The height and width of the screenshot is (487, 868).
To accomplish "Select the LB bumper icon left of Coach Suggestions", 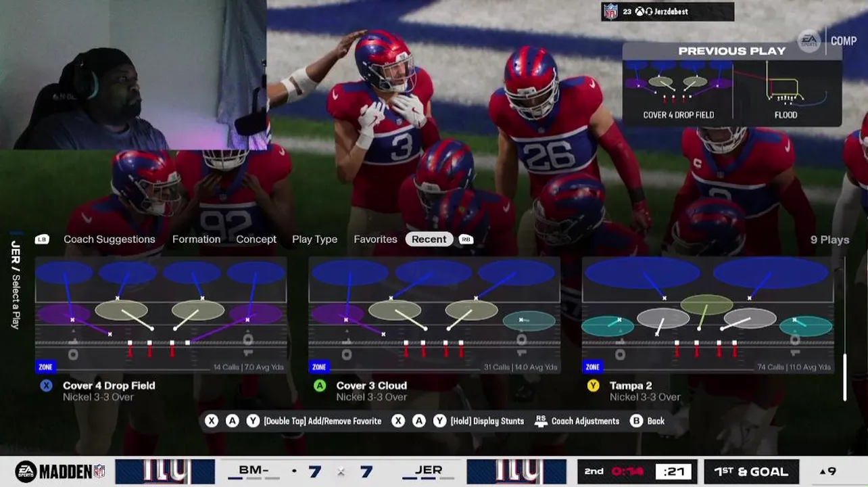I will point(42,239).
